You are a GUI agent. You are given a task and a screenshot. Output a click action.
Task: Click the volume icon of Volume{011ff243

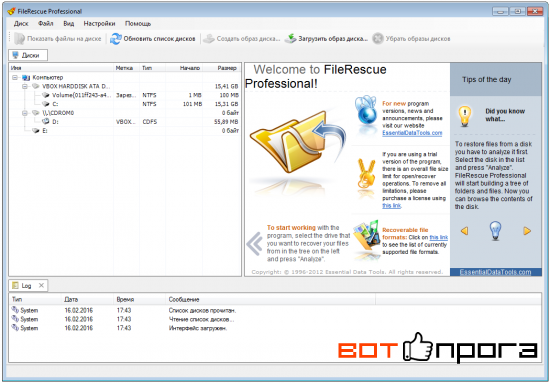[46, 95]
